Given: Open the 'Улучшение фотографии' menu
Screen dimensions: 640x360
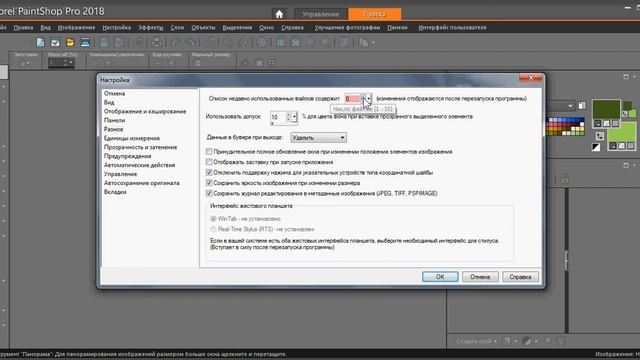Looking at the screenshot, I should (347, 27).
